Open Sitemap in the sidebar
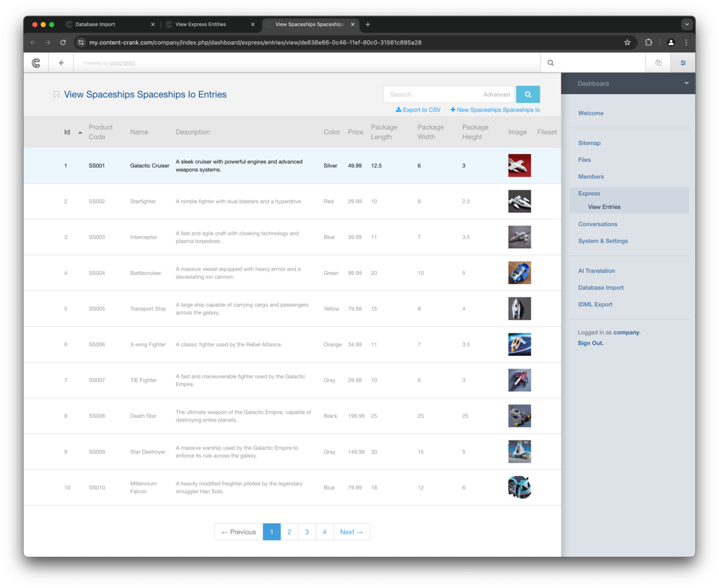 [589, 143]
